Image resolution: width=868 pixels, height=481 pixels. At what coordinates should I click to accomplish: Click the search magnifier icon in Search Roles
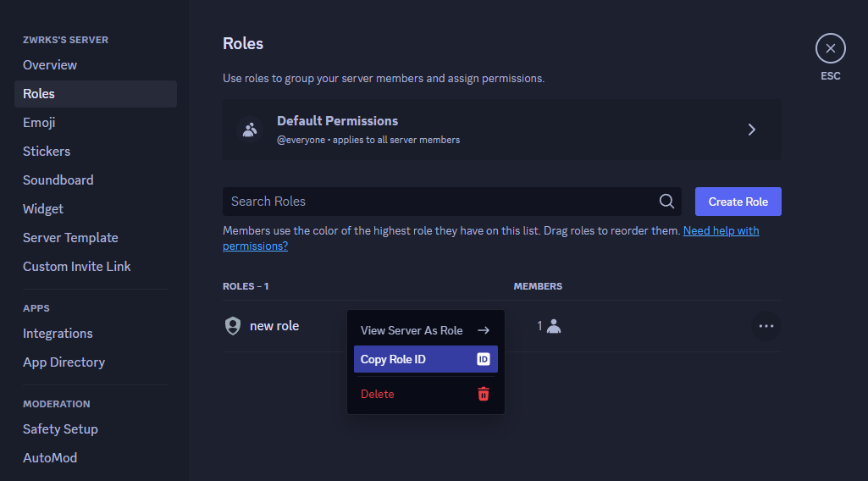[666, 202]
